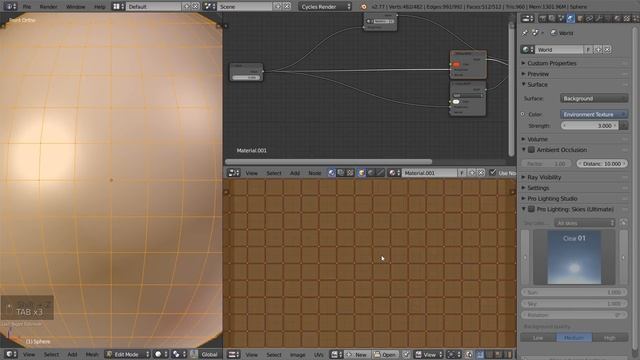Screen dimensions: 640x360
Task: Open the Window menu
Action: point(76,7)
